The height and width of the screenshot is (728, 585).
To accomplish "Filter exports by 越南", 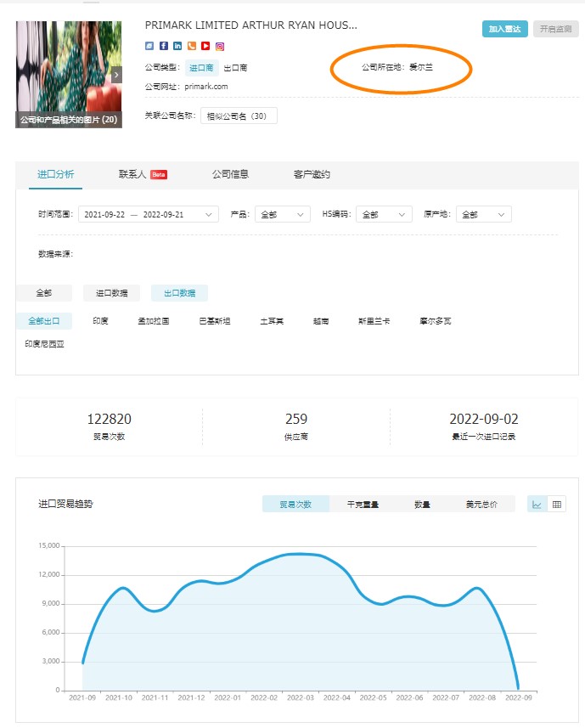I will point(321,321).
